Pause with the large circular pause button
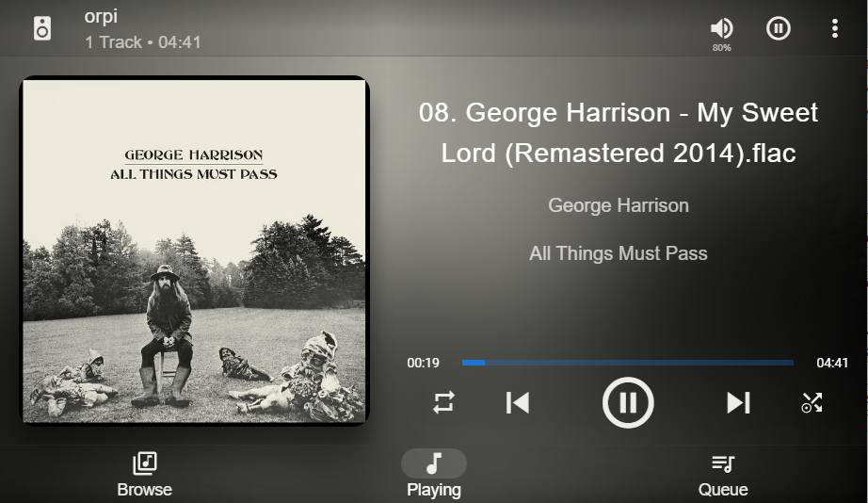 (x=628, y=403)
